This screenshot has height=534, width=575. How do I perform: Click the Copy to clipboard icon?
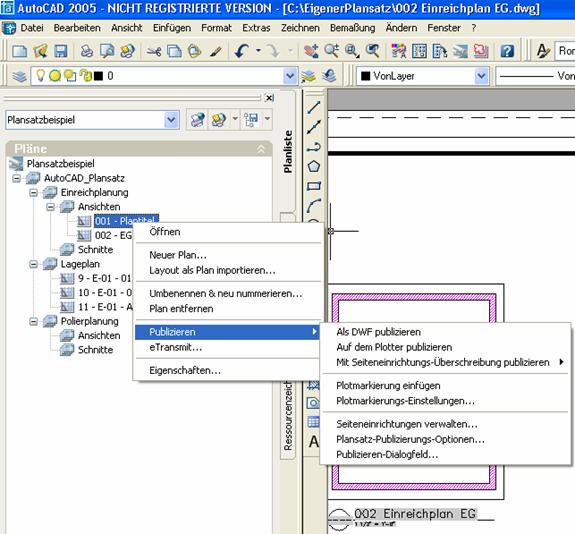tap(174, 51)
